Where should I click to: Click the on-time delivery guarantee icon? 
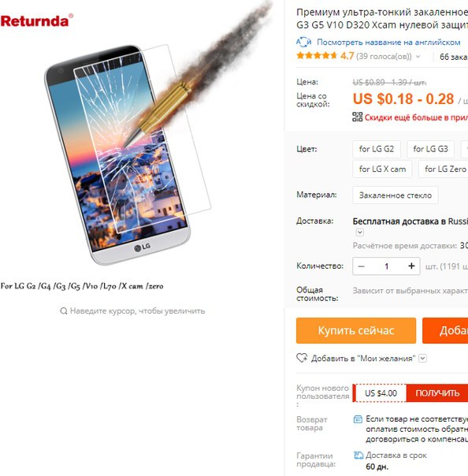[x=358, y=455]
